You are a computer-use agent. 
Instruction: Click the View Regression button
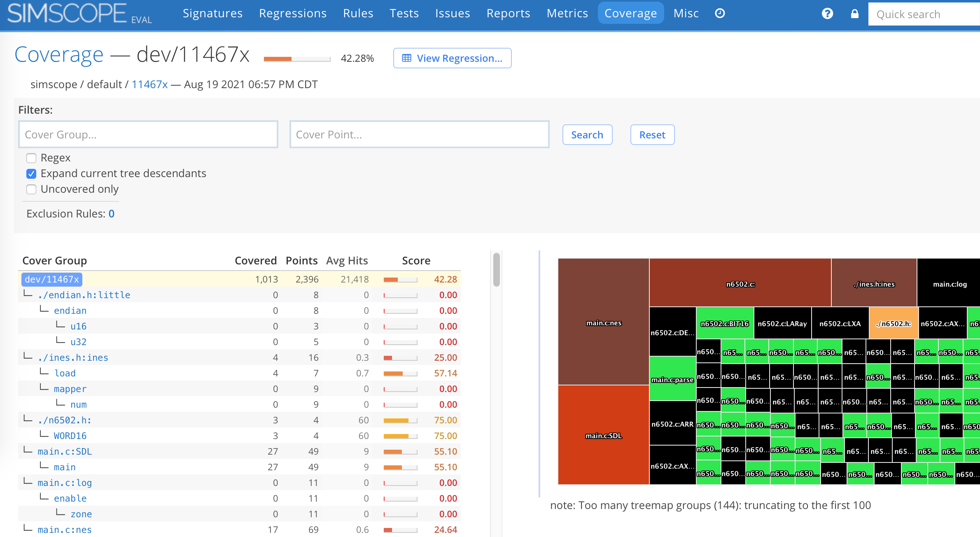coord(452,58)
